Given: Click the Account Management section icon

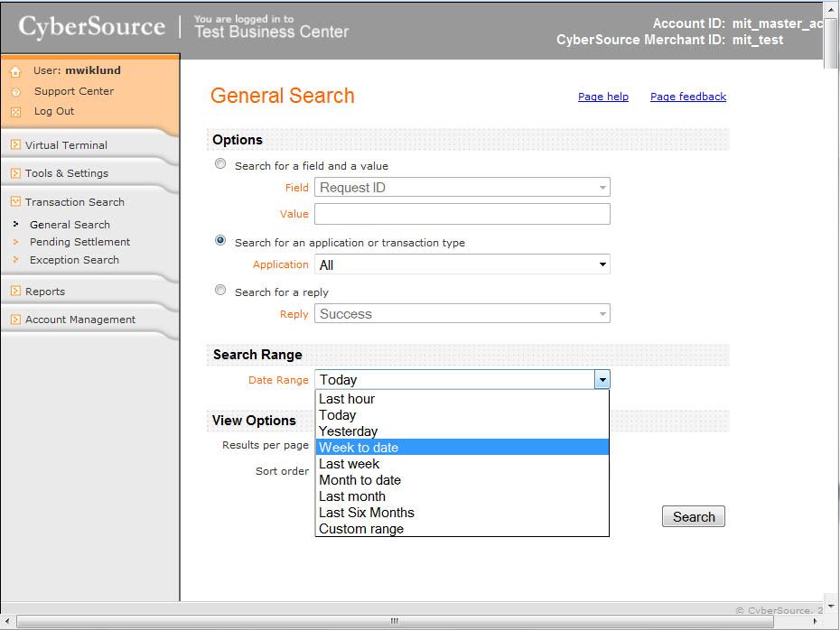Looking at the screenshot, I should pos(15,320).
